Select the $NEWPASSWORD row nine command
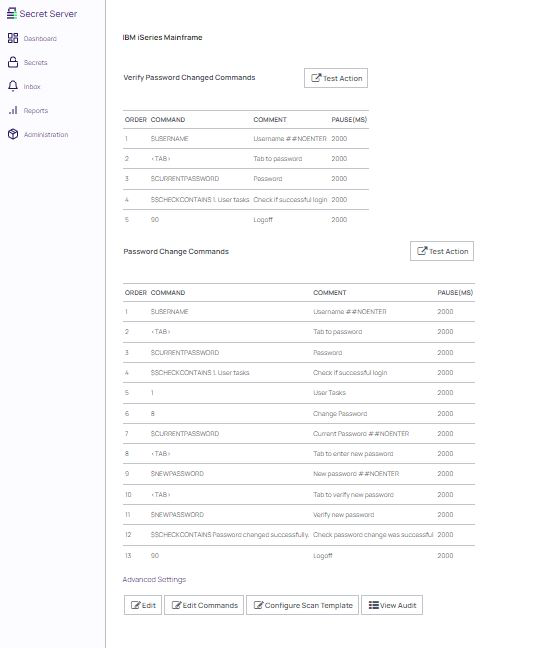This screenshot has height=648, width=559. click(x=177, y=474)
